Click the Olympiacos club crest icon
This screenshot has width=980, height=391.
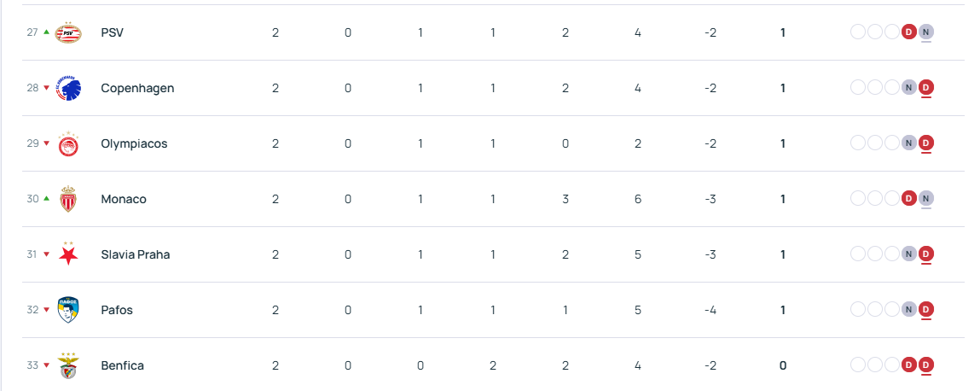(x=68, y=144)
